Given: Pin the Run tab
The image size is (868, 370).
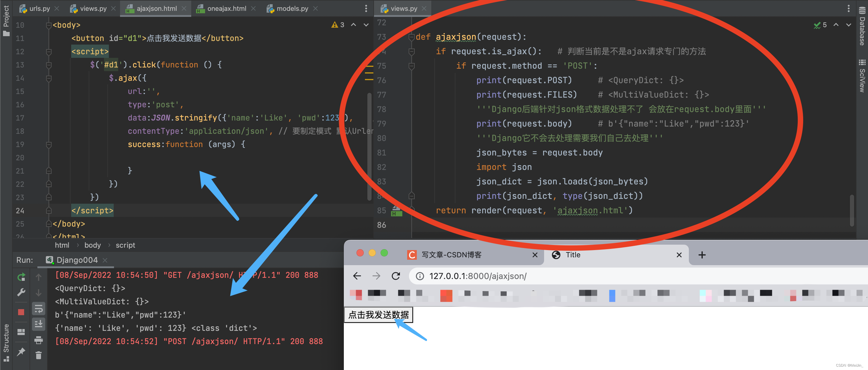Looking at the screenshot, I should pyautogui.click(x=21, y=352).
